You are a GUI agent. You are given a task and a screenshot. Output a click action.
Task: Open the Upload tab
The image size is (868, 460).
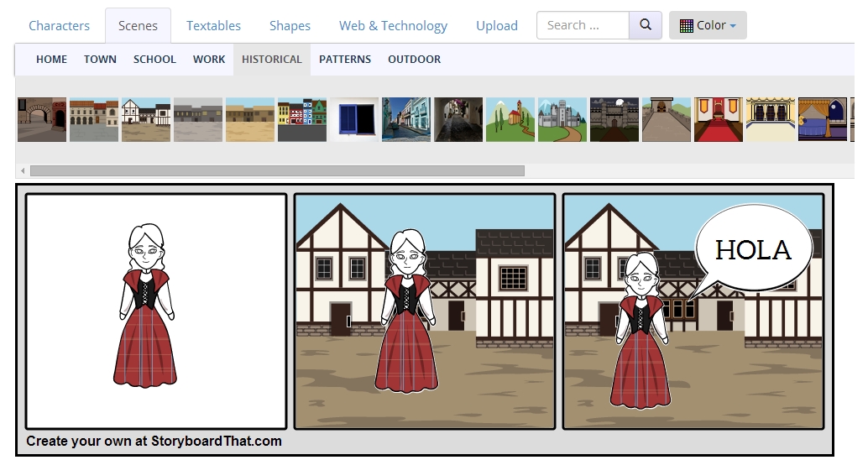(497, 25)
